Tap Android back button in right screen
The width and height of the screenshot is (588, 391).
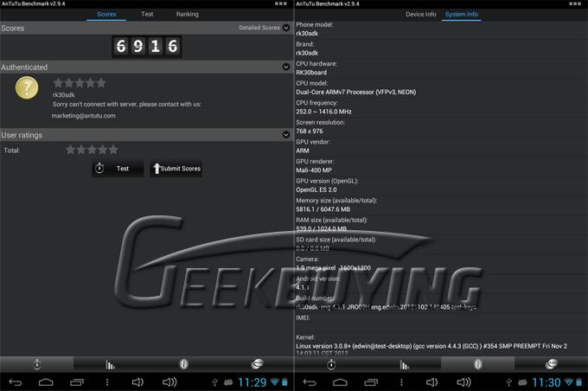[x=310, y=382]
